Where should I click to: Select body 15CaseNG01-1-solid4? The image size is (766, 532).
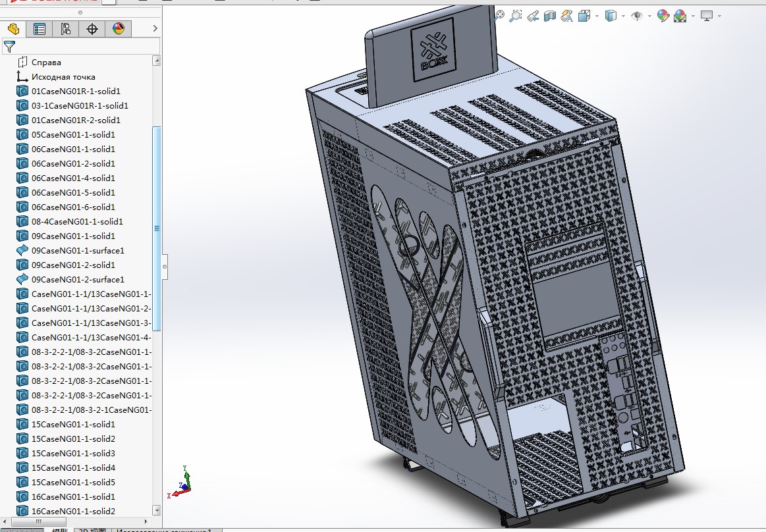(x=73, y=467)
